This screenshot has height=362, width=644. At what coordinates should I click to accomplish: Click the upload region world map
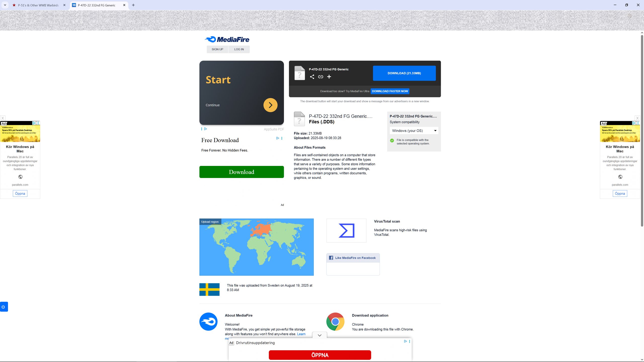(256, 247)
